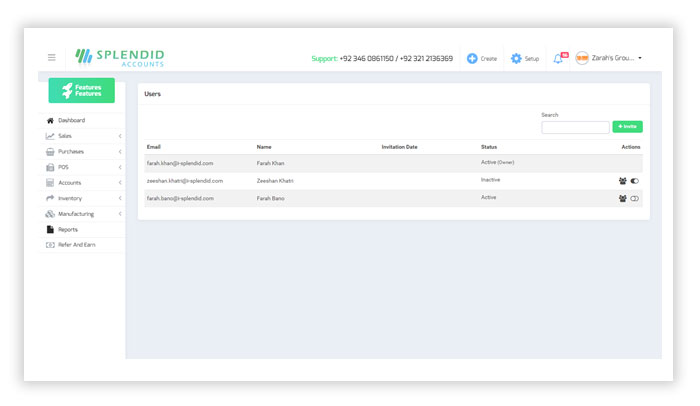Click the name Zeeshan Khatri
The width and height of the screenshot is (700, 406).
point(275,181)
